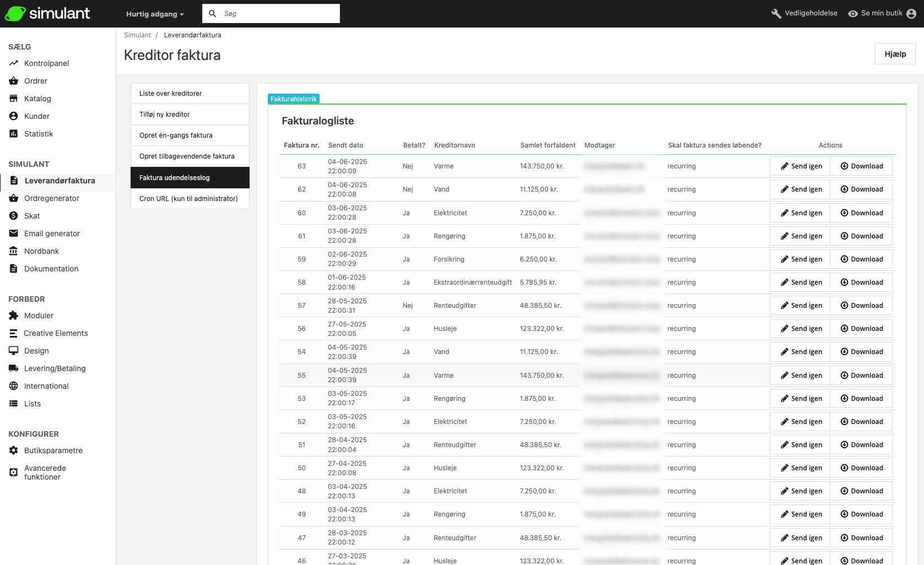Select the Fakturahistorik tab
Viewport: 924px width, 565px height.
294,99
